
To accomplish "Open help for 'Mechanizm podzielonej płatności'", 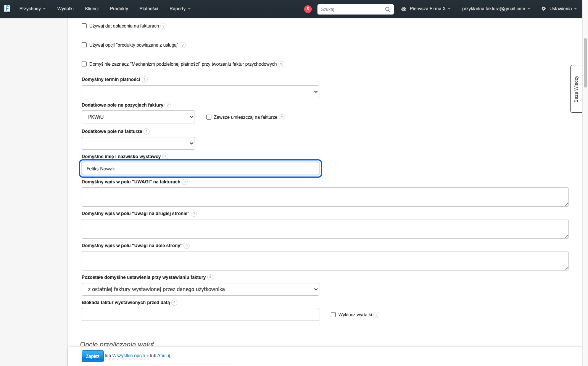I will (281, 64).
